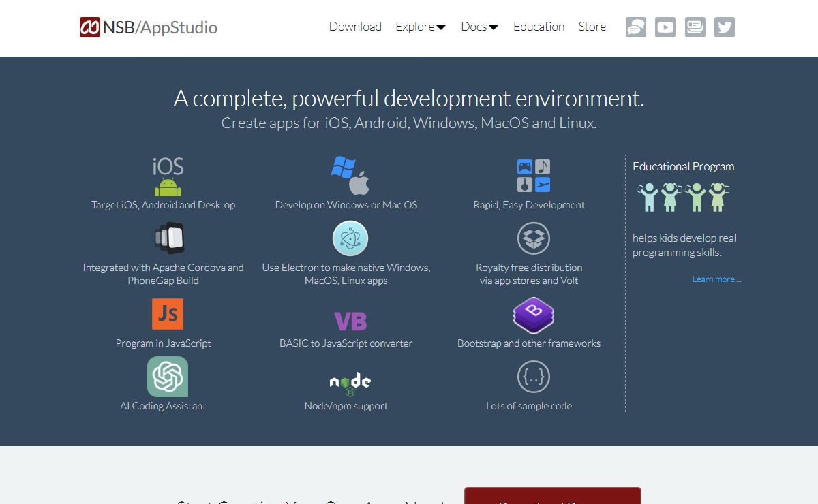This screenshot has width=818, height=504.
Task: Click Lots of sample code label
Action: point(529,406)
